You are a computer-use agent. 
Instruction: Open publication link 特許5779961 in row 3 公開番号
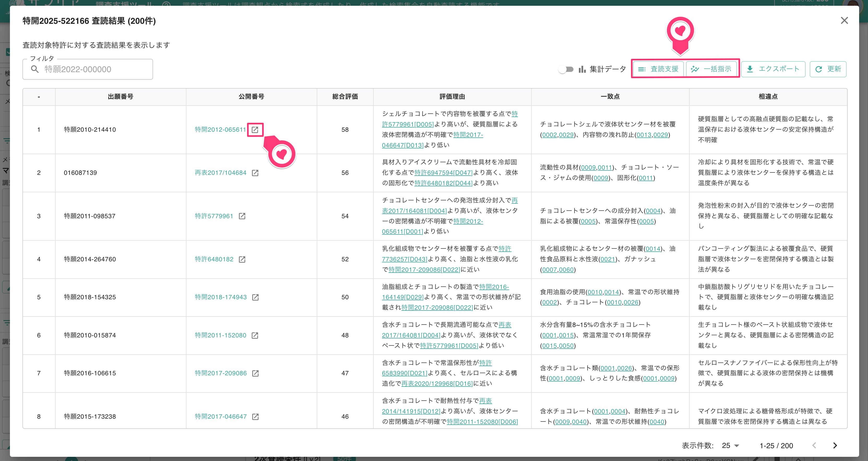pyautogui.click(x=214, y=216)
